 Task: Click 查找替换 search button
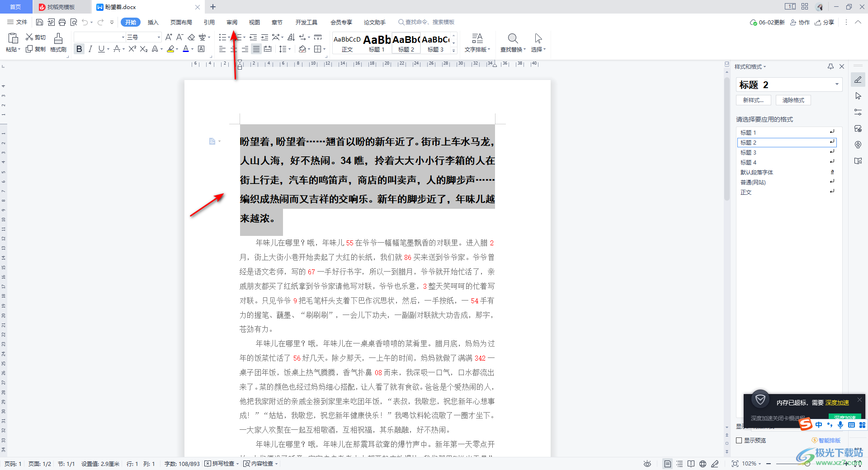[x=513, y=42]
